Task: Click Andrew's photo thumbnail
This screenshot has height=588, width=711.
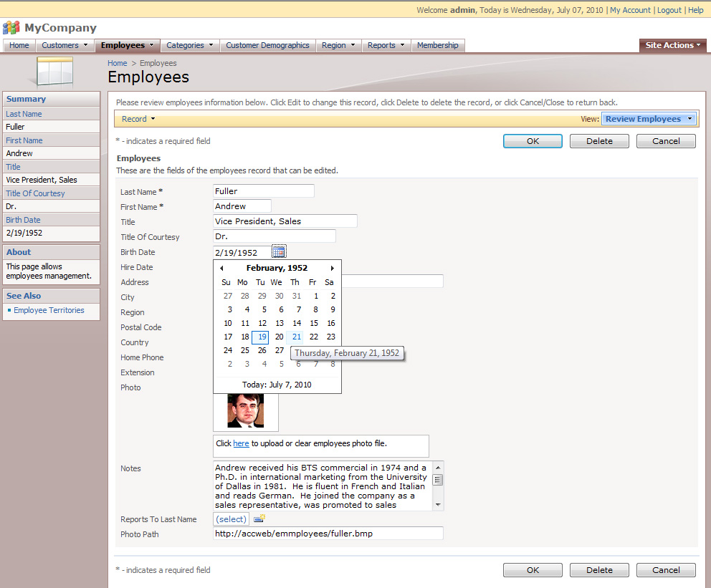Action: tap(245, 412)
